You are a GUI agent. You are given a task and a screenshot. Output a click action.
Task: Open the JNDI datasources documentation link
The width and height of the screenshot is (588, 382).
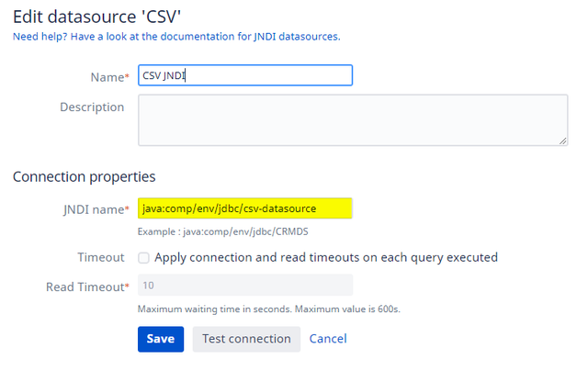tap(175, 36)
